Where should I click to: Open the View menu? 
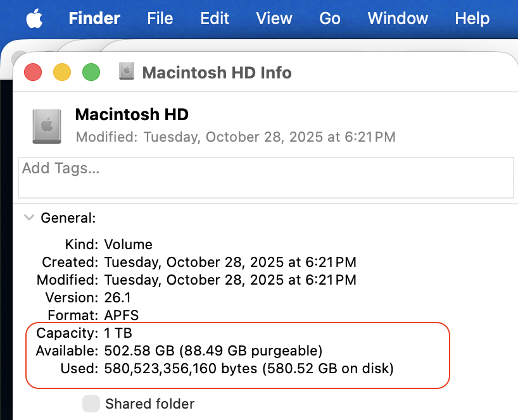pyautogui.click(x=274, y=18)
